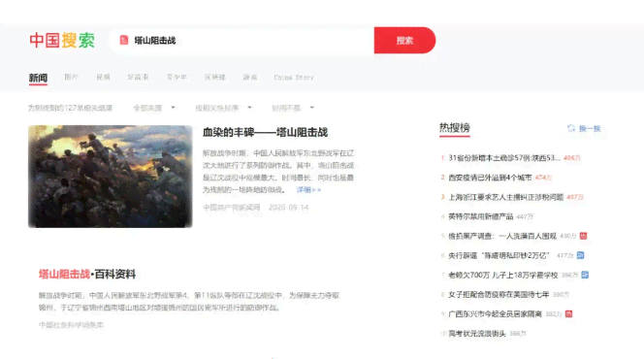Open the tab between 区块链 and China Story

click(x=249, y=77)
